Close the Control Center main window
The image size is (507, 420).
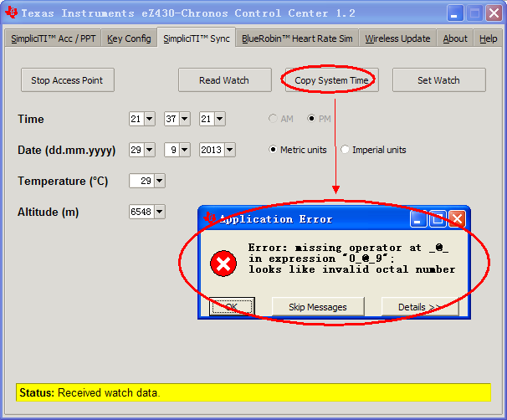click(494, 13)
